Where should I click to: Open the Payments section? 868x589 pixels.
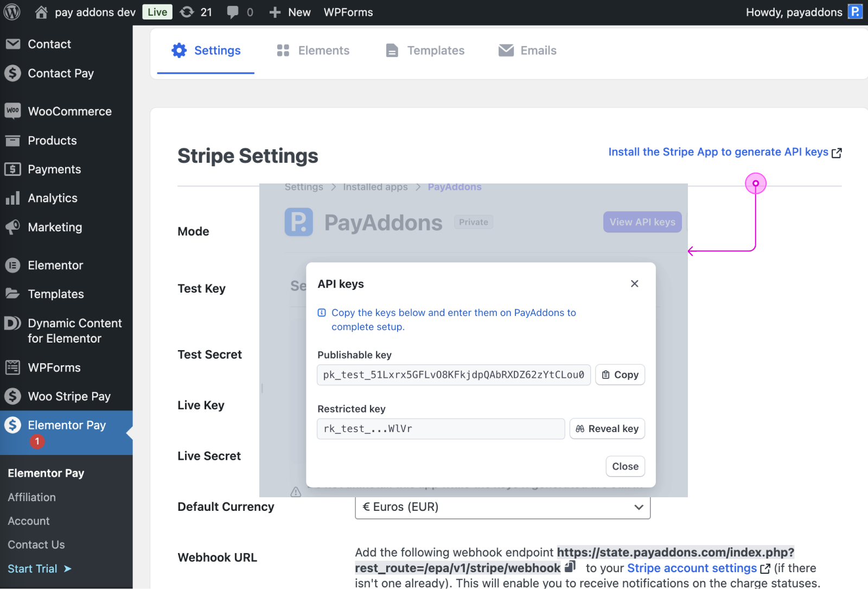point(54,169)
